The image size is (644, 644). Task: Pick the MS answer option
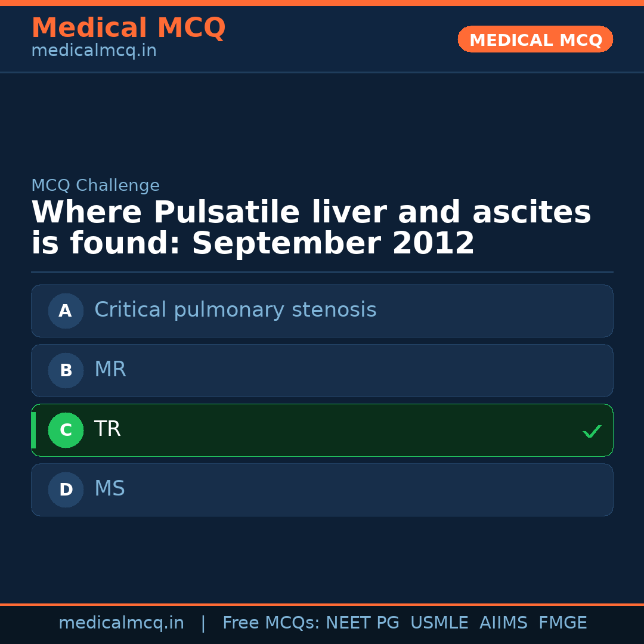point(110,489)
